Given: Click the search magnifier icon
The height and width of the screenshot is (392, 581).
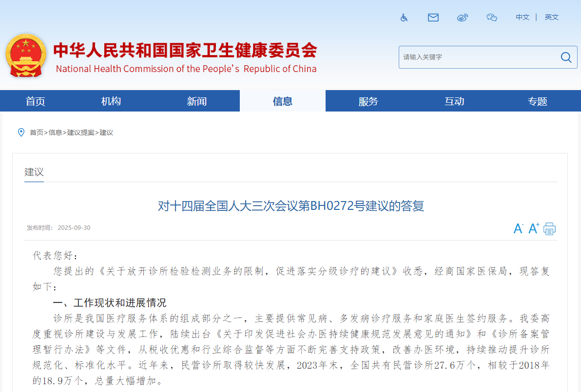Looking at the screenshot, I should point(565,57).
